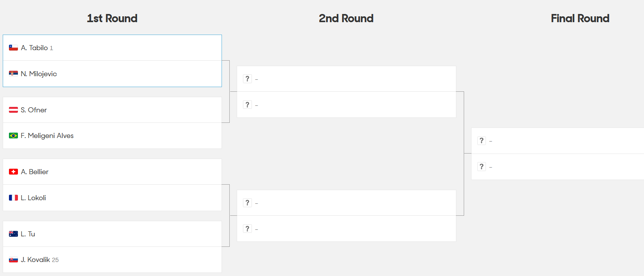Click the Switzerland flag beside A. Bellier
The height and width of the screenshot is (276, 644).
point(13,172)
